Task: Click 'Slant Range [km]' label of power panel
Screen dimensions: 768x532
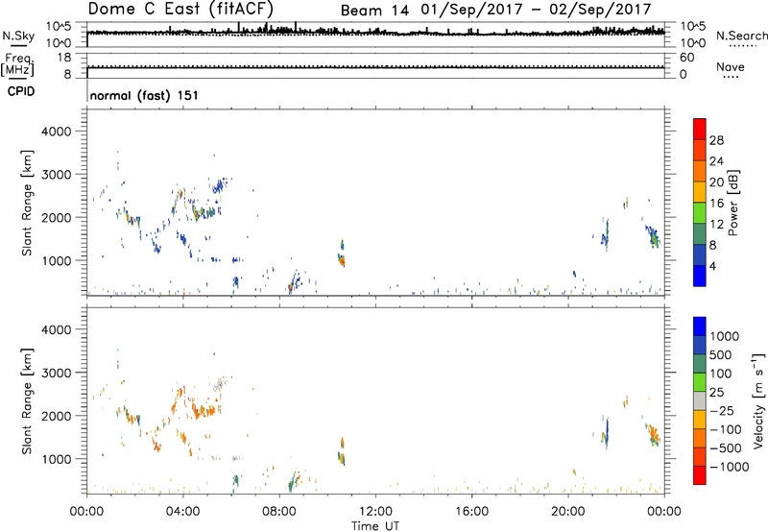Action: (27, 203)
